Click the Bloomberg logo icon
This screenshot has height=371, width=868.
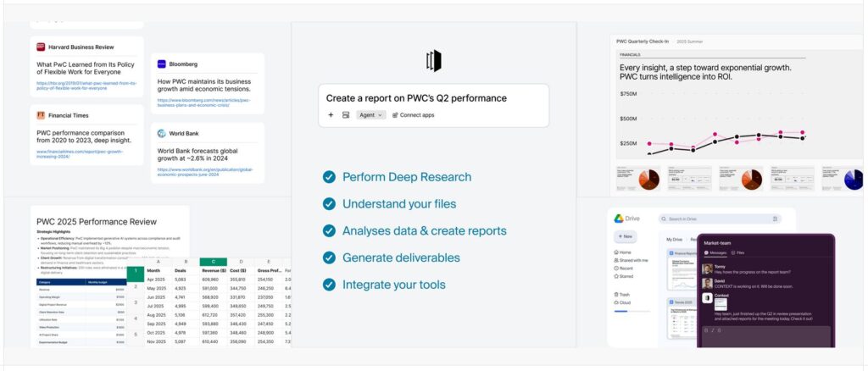pos(162,64)
